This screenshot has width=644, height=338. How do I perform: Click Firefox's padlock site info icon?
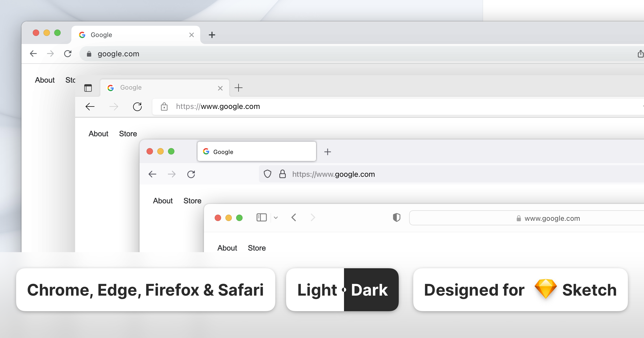click(282, 174)
